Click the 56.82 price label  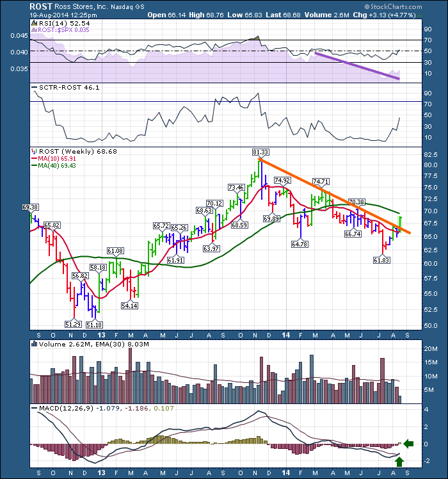click(80, 275)
